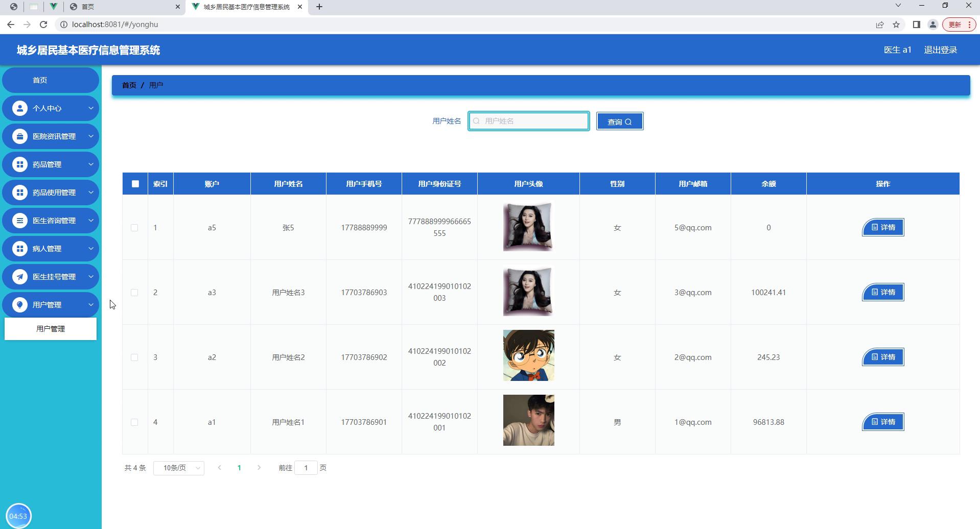Click the 余额 column header
Screen dimensions: 980x529
768,184
